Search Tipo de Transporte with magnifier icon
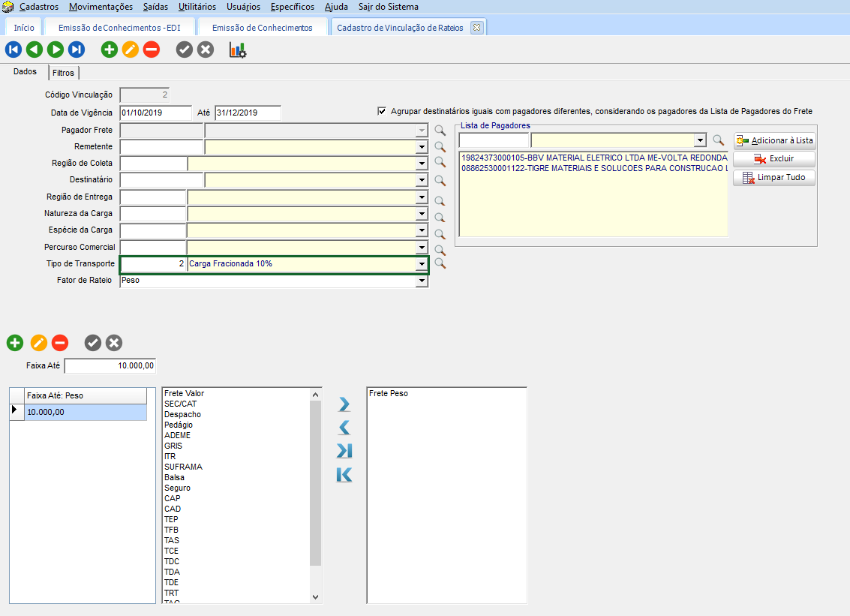Viewport: 850px width, 616px height. pyautogui.click(x=440, y=264)
